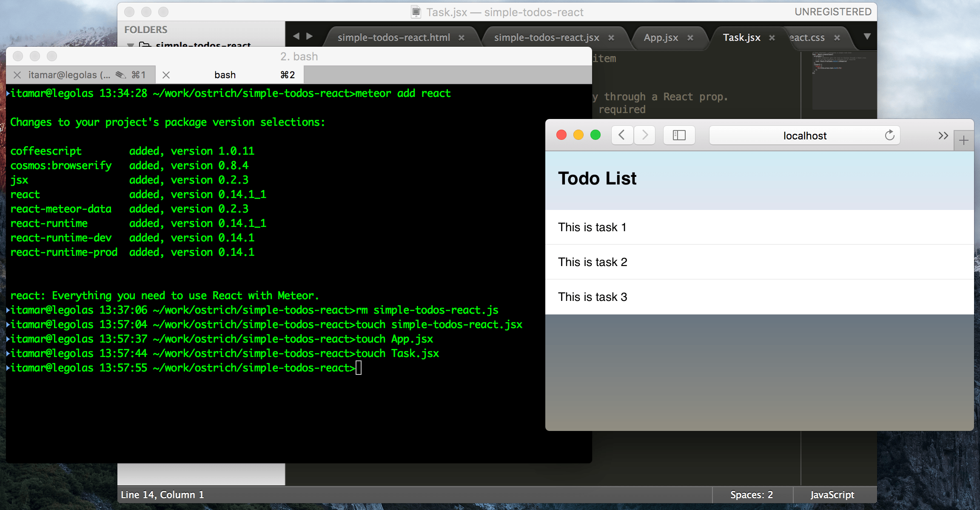Screen dimensions: 980x510
Task: Switch to simple-todos-react.html tab
Action: (393, 38)
